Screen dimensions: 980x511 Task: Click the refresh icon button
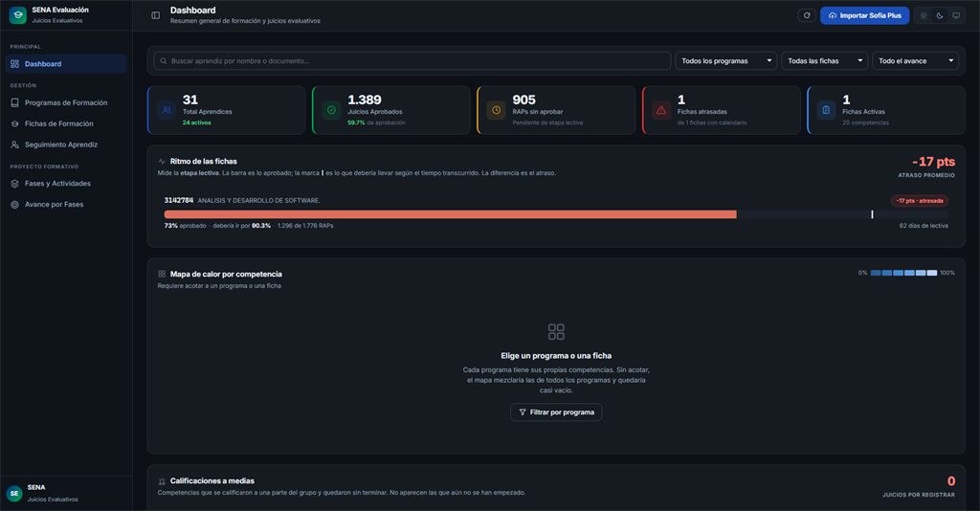806,15
